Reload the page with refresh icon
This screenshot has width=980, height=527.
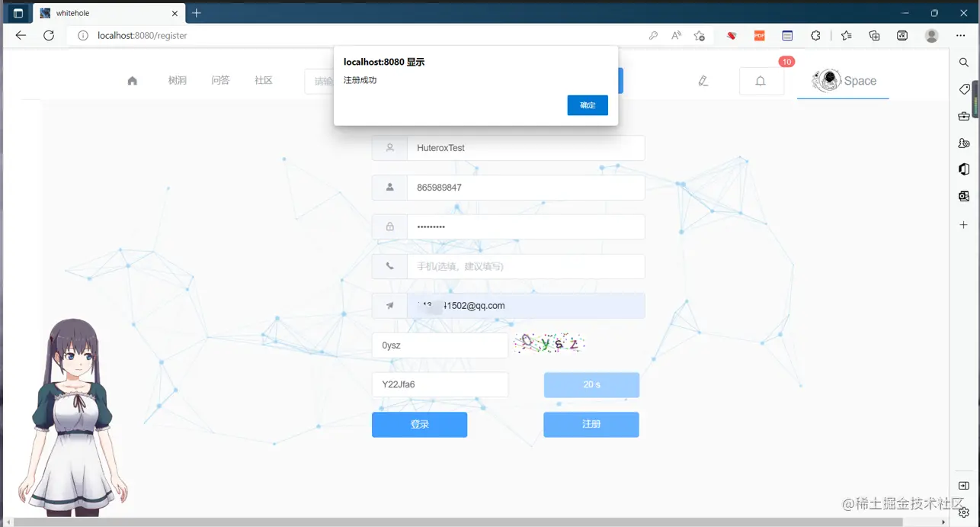click(49, 35)
